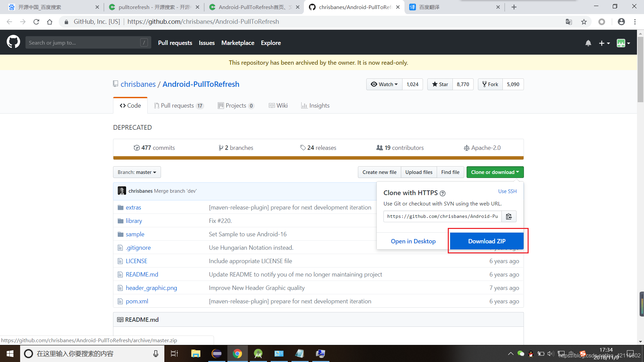Screen dimensions: 644x362
Task: Fork the repository
Action: pyautogui.click(x=490, y=84)
